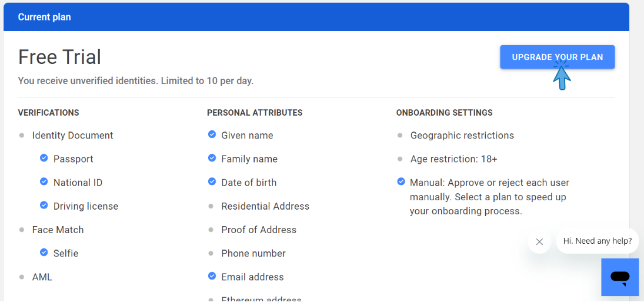Click the Manual approval checkmark icon

(401, 181)
